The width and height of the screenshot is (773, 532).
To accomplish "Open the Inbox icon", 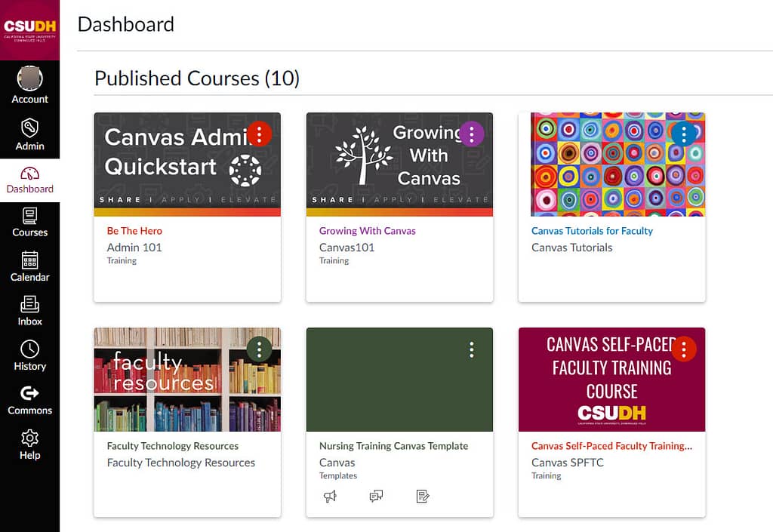I will point(29,304).
